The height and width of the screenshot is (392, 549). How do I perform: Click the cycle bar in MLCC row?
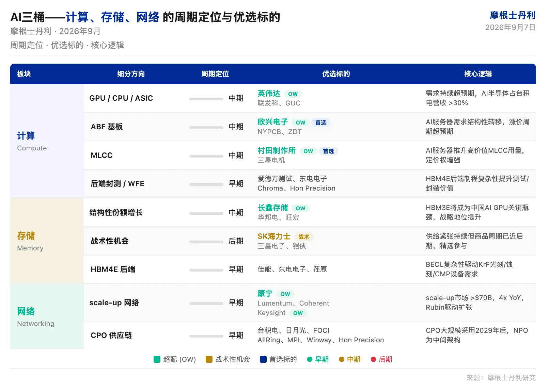point(206,156)
